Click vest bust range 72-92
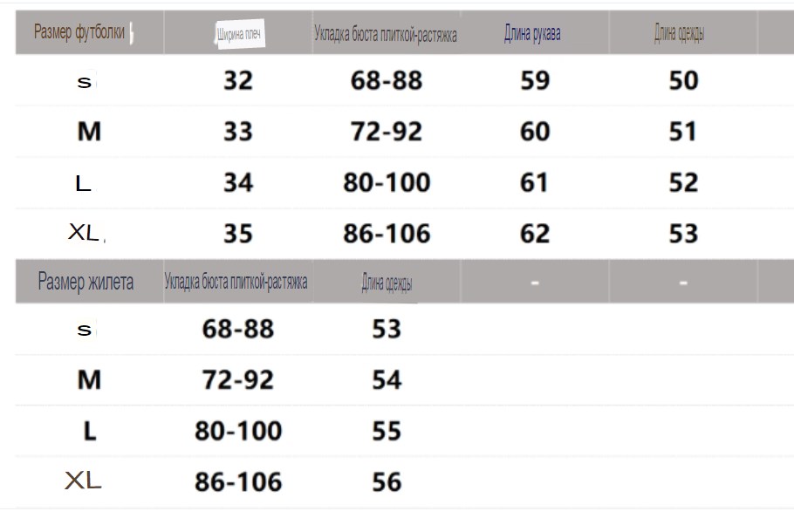This screenshot has height=532, width=794. click(x=238, y=380)
